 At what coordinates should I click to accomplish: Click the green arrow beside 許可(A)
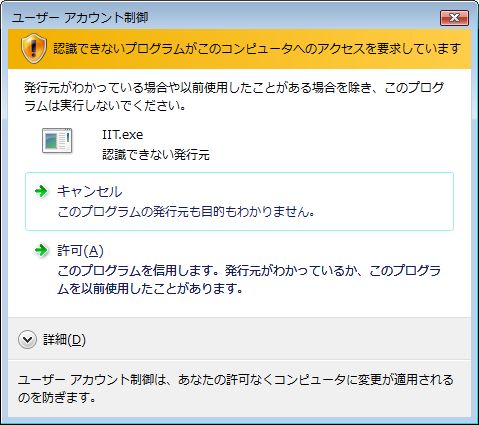pos(41,250)
